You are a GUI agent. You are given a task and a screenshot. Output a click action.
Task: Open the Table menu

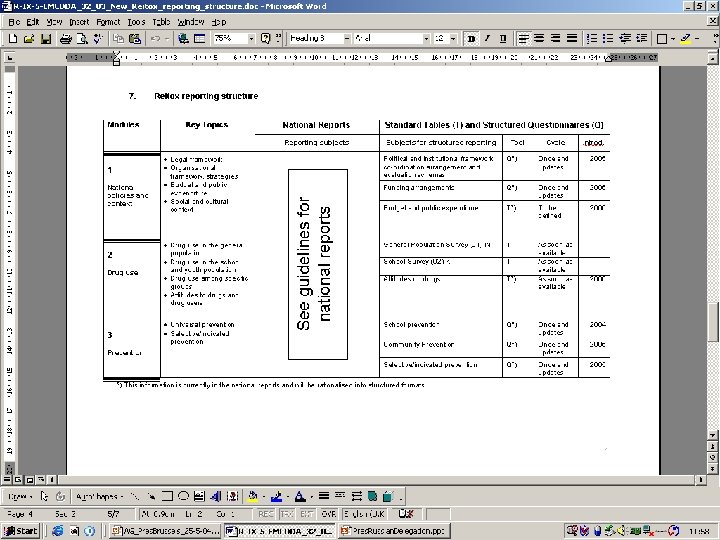coord(161,22)
